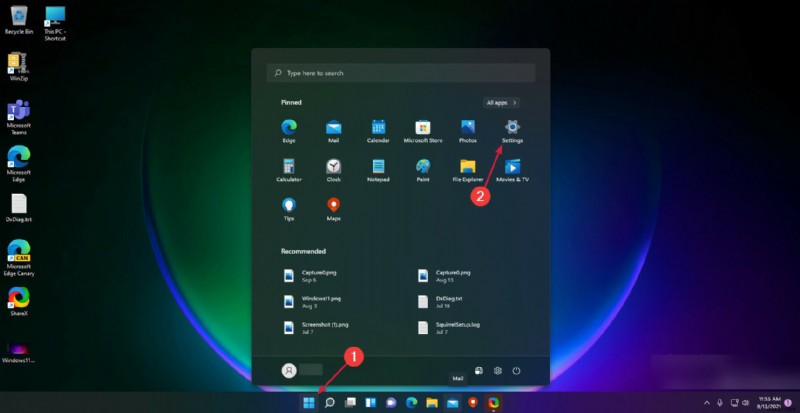Select the Microsoft Teams desktop shortcut
This screenshot has width=800, height=413.
click(x=18, y=117)
